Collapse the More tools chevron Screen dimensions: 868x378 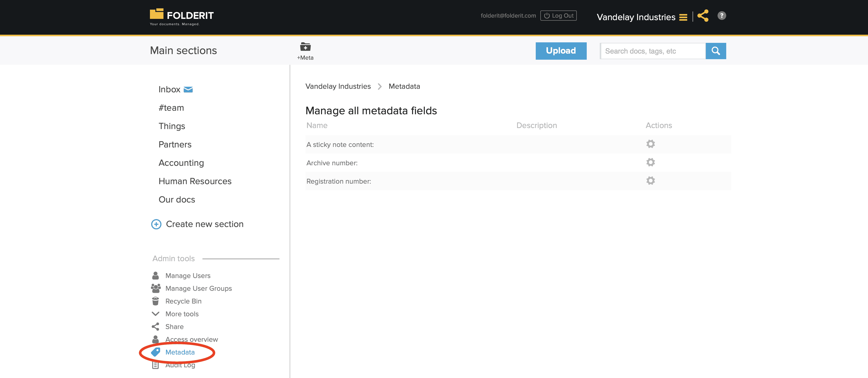(155, 314)
